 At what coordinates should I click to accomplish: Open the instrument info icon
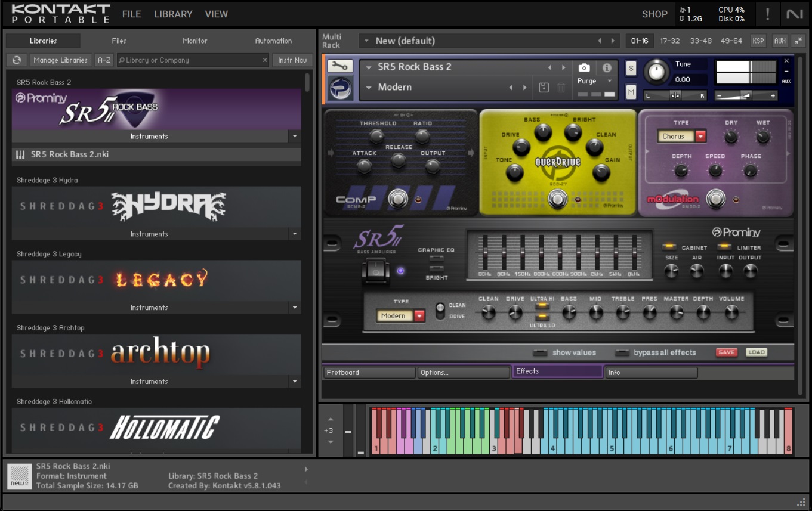point(607,68)
